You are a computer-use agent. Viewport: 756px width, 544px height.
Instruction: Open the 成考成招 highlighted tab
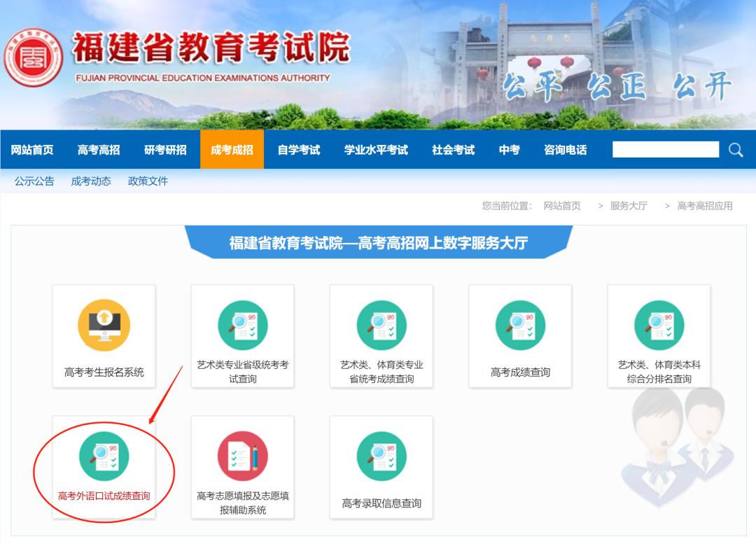(x=232, y=149)
